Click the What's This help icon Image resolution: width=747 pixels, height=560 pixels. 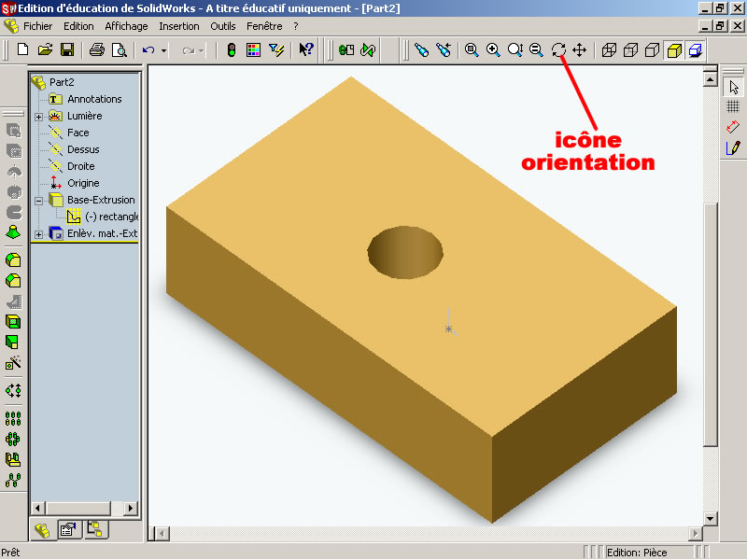[x=305, y=49]
